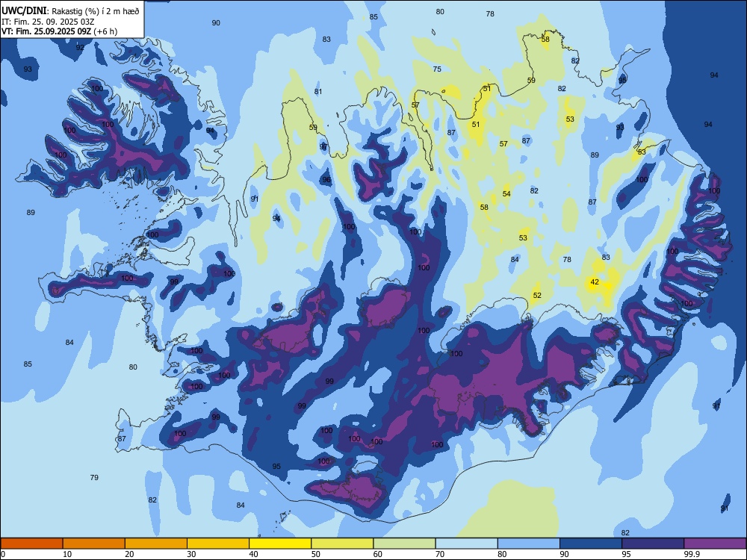Click the orange 10–20 legend swatch
The height and width of the screenshot is (560, 747).
tap(94, 544)
